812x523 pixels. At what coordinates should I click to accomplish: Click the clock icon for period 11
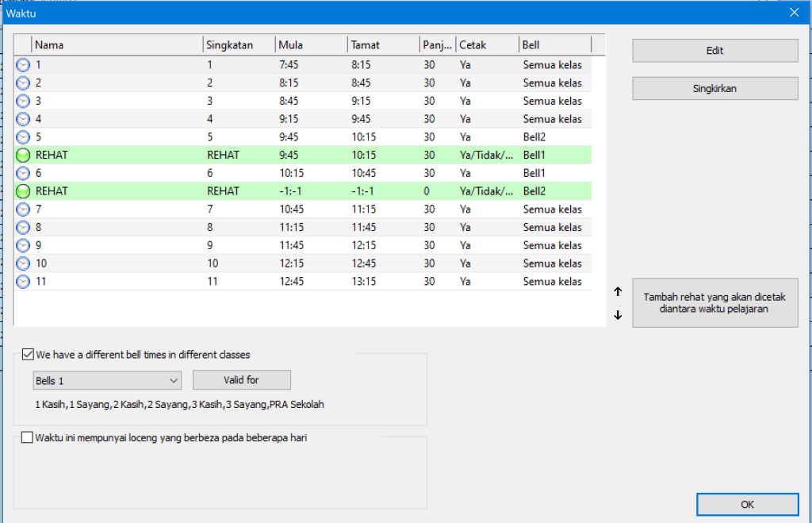pyautogui.click(x=23, y=282)
